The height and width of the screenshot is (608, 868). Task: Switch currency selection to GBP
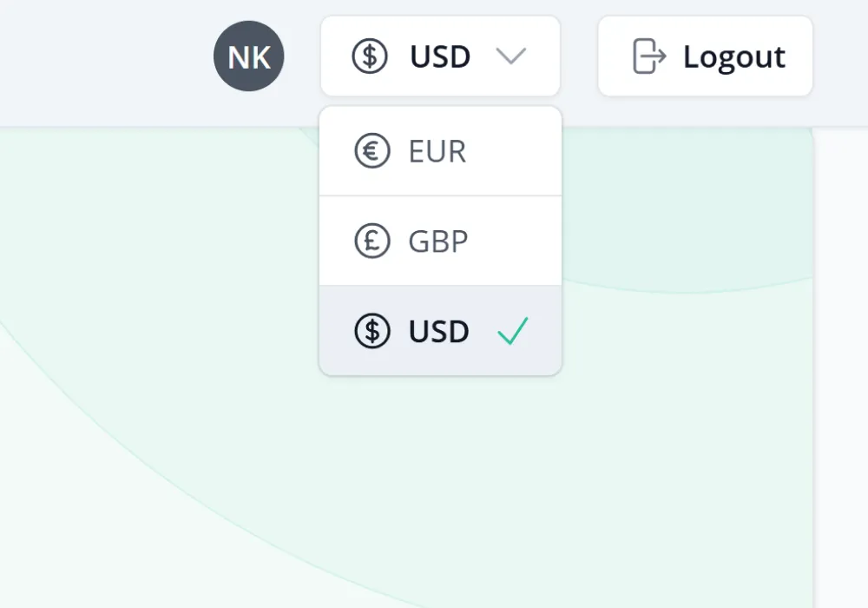coord(440,241)
